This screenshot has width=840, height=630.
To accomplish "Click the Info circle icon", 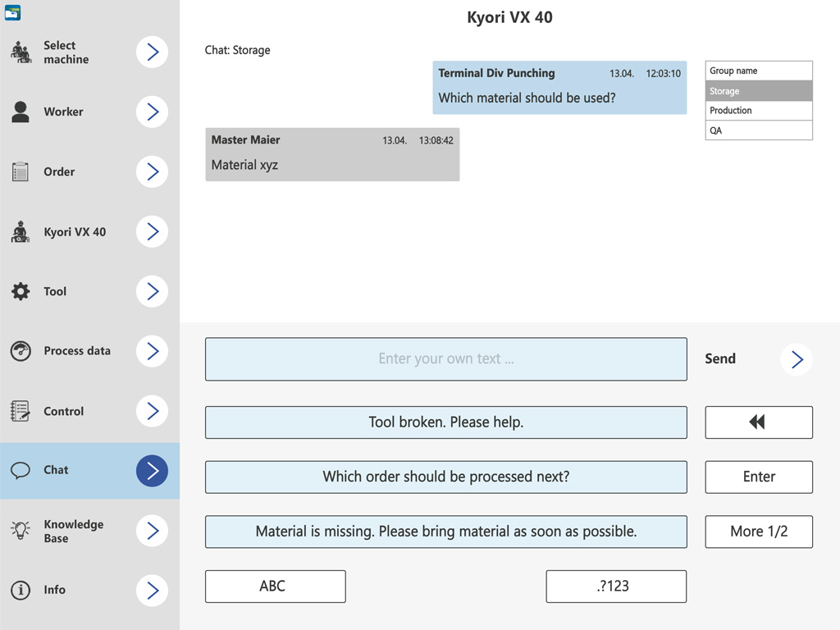I will pyautogui.click(x=21, y=590).
